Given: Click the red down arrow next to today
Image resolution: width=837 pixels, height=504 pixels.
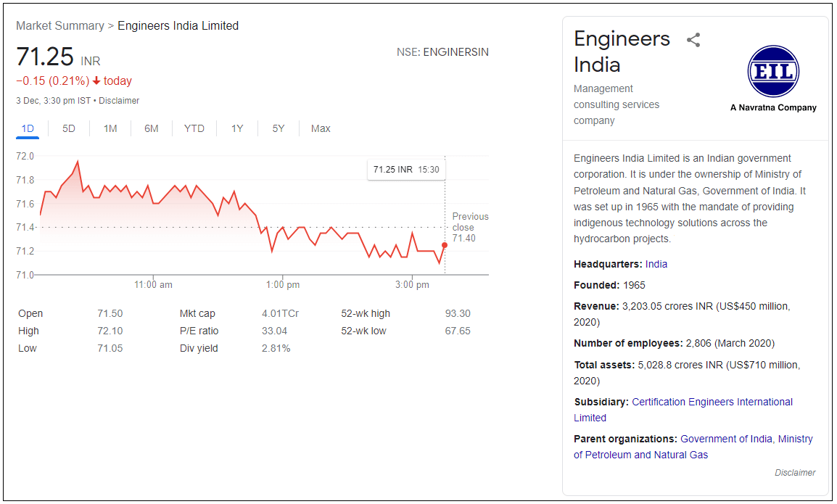Looking at the screenshot, I should tap(96, 81).
